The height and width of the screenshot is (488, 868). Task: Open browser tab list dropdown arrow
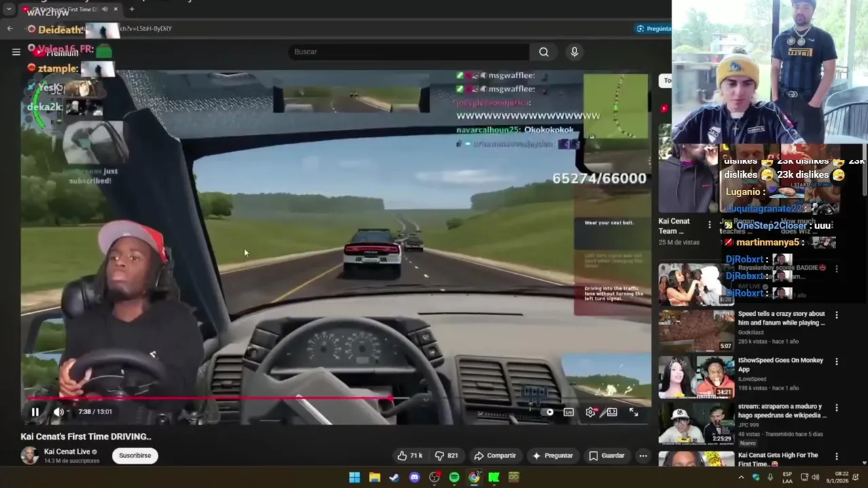tap(9, 9)
